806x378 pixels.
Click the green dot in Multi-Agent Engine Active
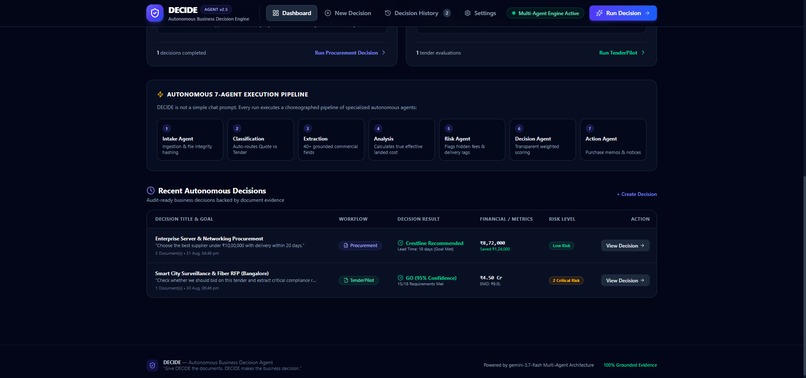[513, 13]
